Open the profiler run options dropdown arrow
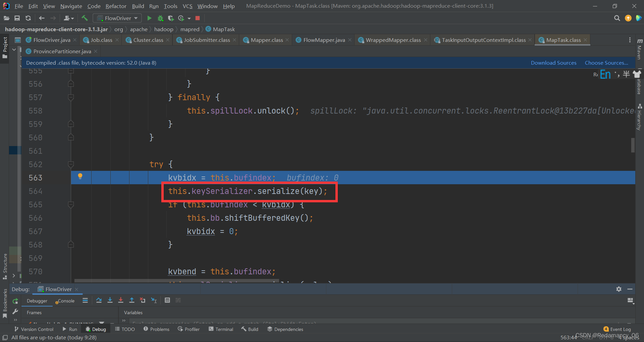Viewport: 644px width, 342px height. pos(189,18)
